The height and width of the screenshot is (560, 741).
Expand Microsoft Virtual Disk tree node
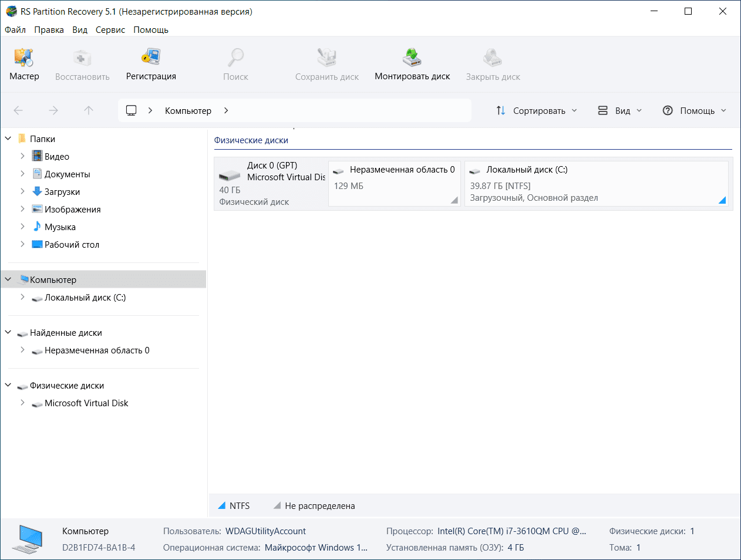(22, 403)
